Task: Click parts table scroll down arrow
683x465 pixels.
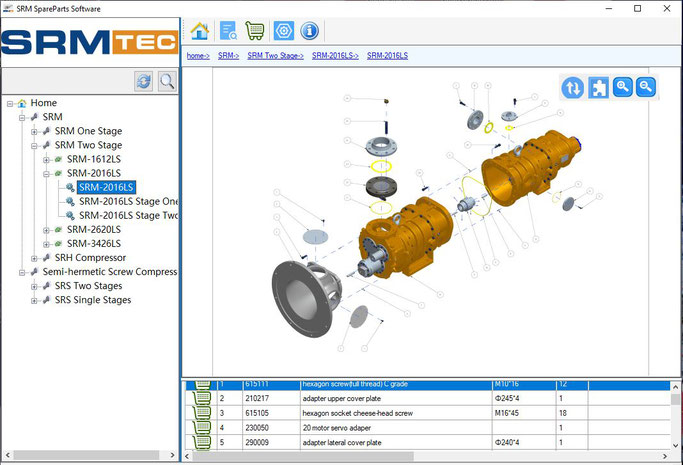Action: pos(675,445)
